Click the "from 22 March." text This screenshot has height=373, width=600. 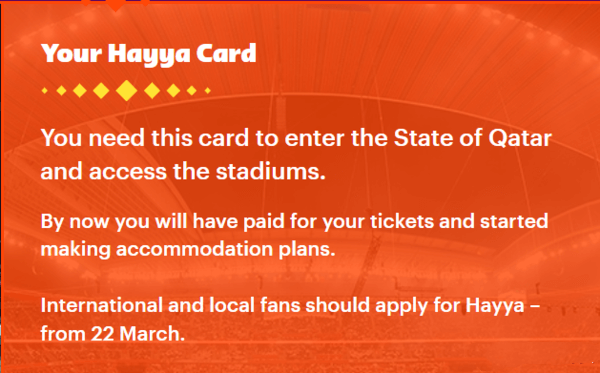(113, 334)
